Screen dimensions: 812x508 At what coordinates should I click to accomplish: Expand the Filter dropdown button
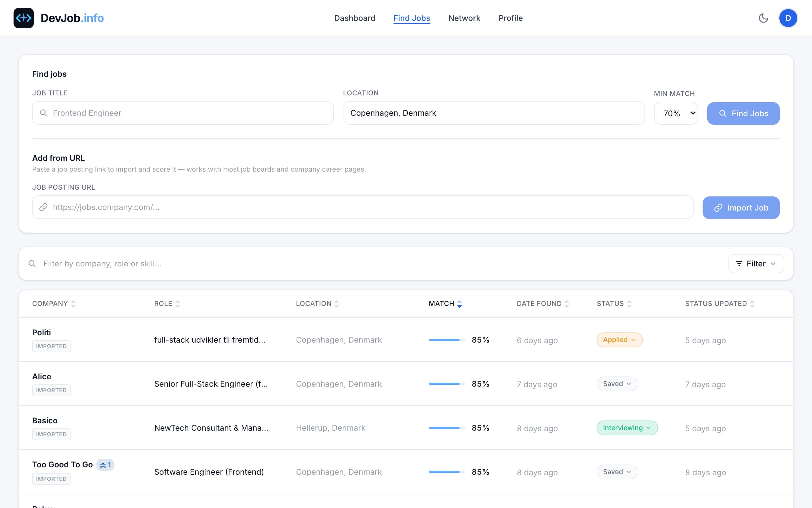coord(756,264)
